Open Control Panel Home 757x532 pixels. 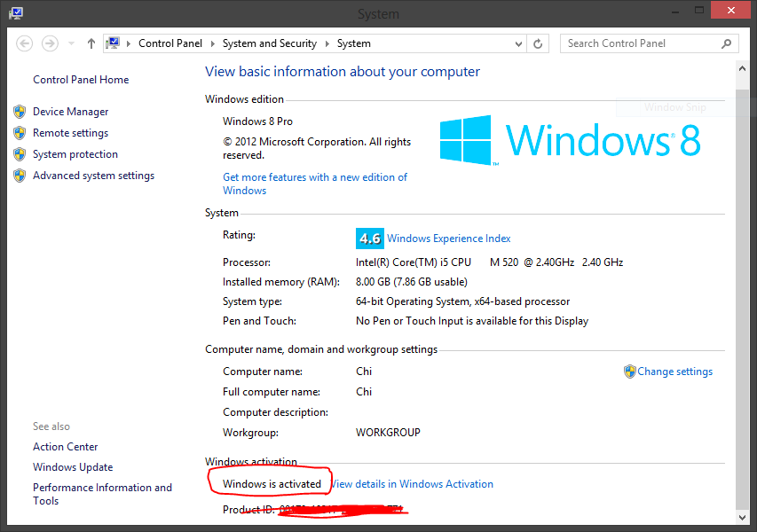[x=81, y=80]
